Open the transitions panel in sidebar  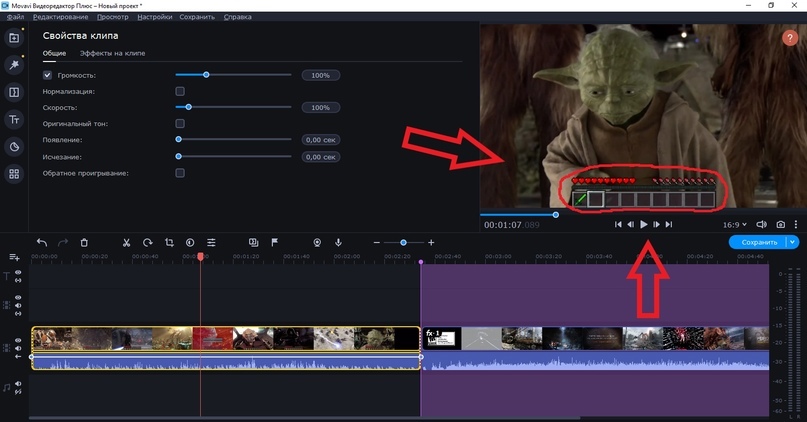click(14, 92)
